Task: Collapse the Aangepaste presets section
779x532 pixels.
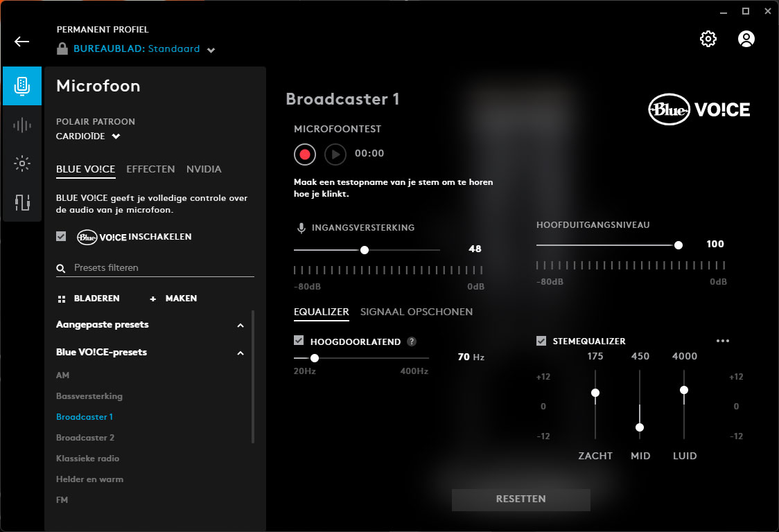Action: 240,326
